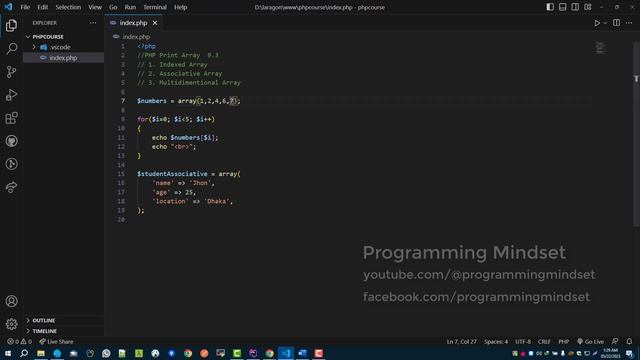Open errors and warnings status indicator
This screenshot has width=640, height=360.
tap(19, 342)
